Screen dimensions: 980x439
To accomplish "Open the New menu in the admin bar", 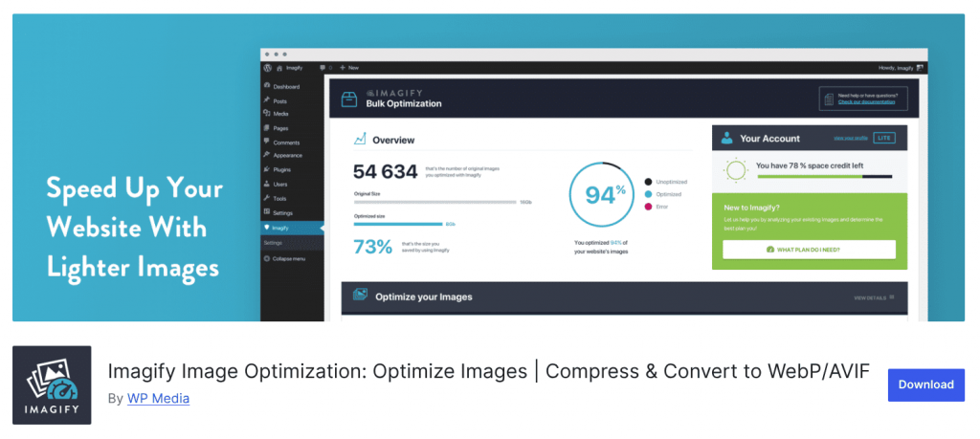I will click(x=349, y=68).
